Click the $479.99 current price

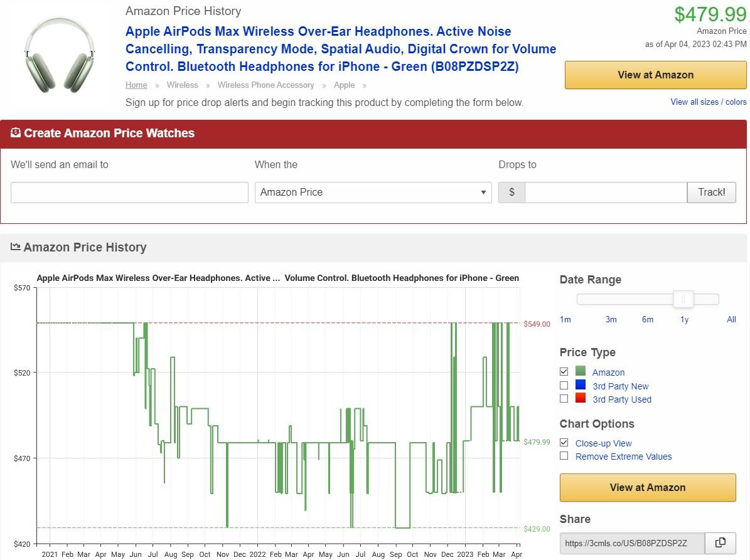(x=710, y=14)
